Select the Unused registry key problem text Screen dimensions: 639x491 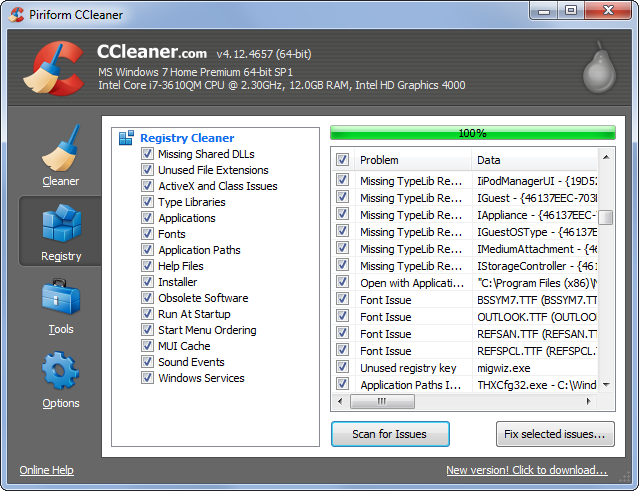408,368
